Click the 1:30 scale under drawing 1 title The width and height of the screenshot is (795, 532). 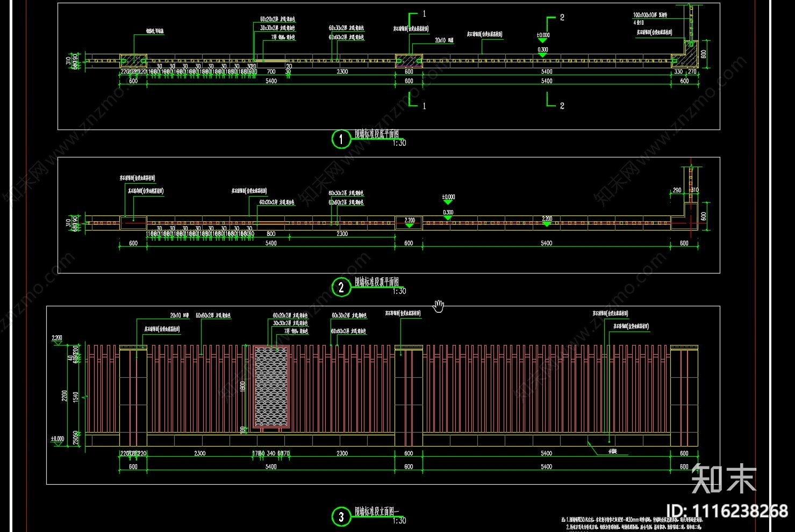click(x=399, y=143)
